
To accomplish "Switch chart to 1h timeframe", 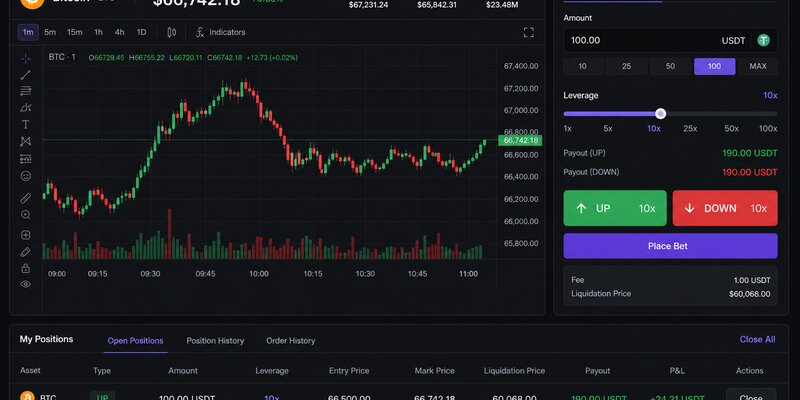I will click(x=98, y=32).
